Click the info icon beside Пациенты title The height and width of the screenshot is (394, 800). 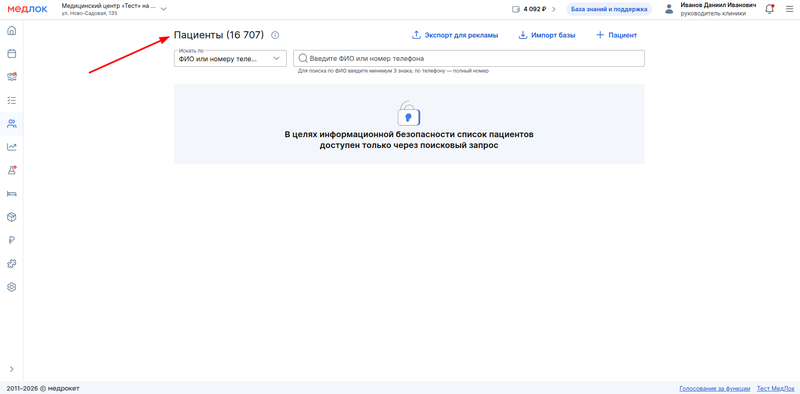pyautogui.click(x=275, y=35)
